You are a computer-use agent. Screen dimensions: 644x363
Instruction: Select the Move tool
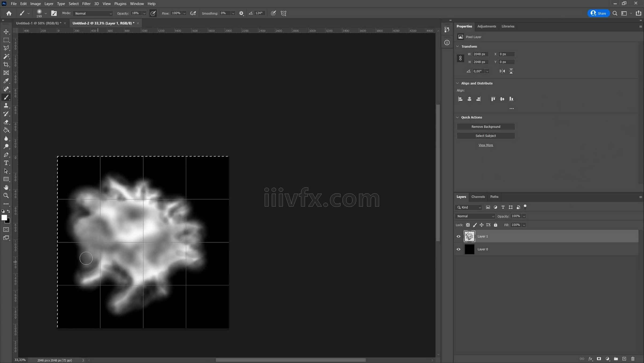pyautogui.click(x=6, y=32)
